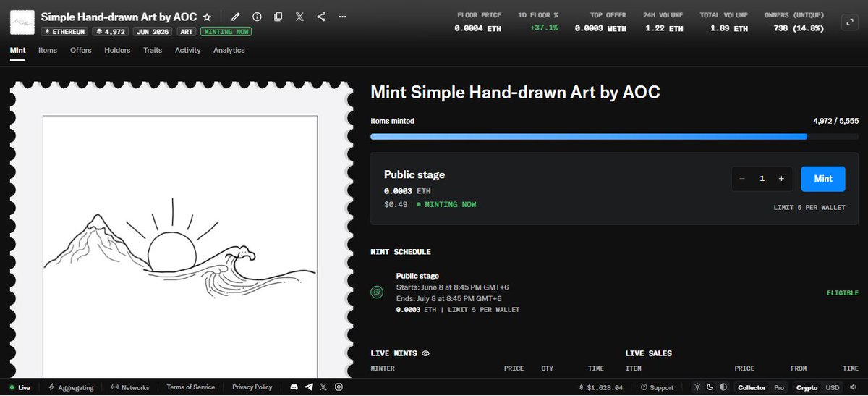Screen dimensions: 868x396
Task: Click the share icon in the header
Action: (321, 17)
